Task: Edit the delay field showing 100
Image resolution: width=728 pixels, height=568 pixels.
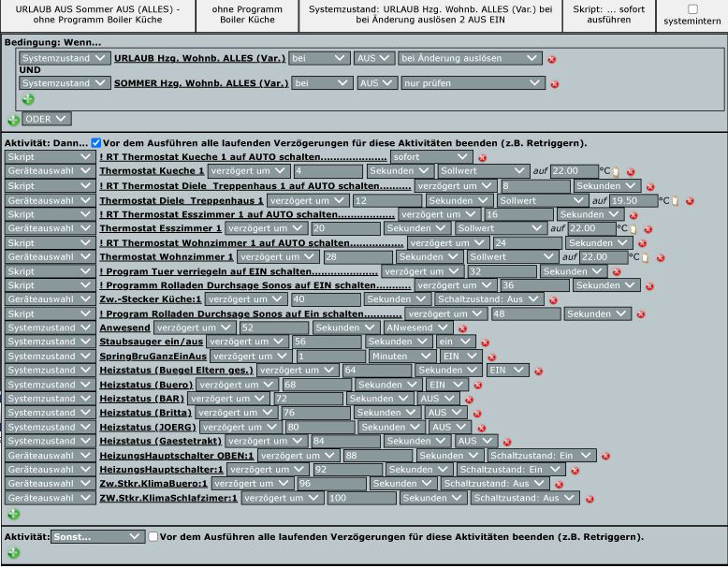Action: click(362, 498)
